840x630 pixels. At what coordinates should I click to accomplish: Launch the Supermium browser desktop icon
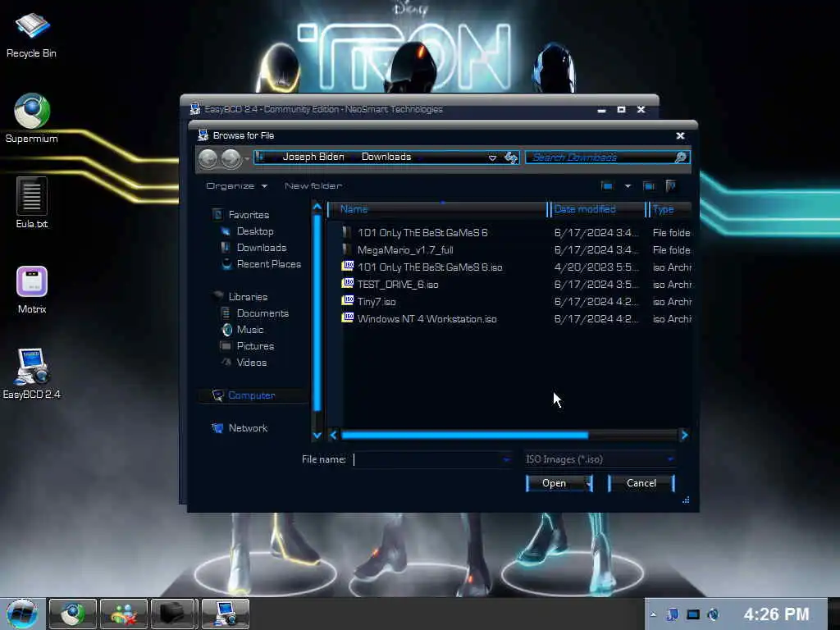(32, 118)
